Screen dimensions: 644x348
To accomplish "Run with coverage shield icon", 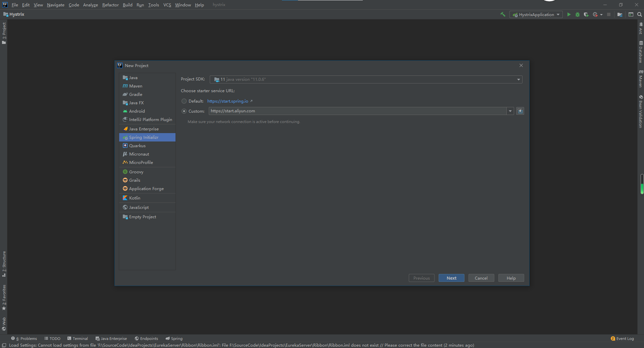I will click(586, 14).
